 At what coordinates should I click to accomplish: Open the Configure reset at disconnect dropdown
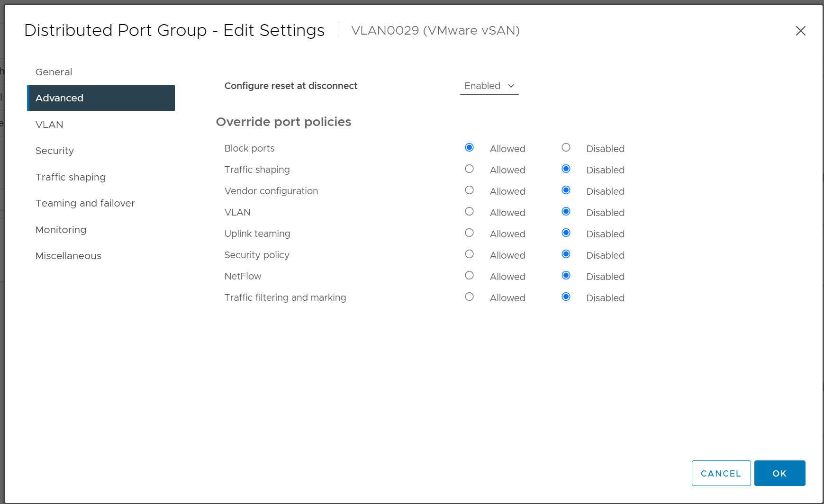[x=489, y=86]
